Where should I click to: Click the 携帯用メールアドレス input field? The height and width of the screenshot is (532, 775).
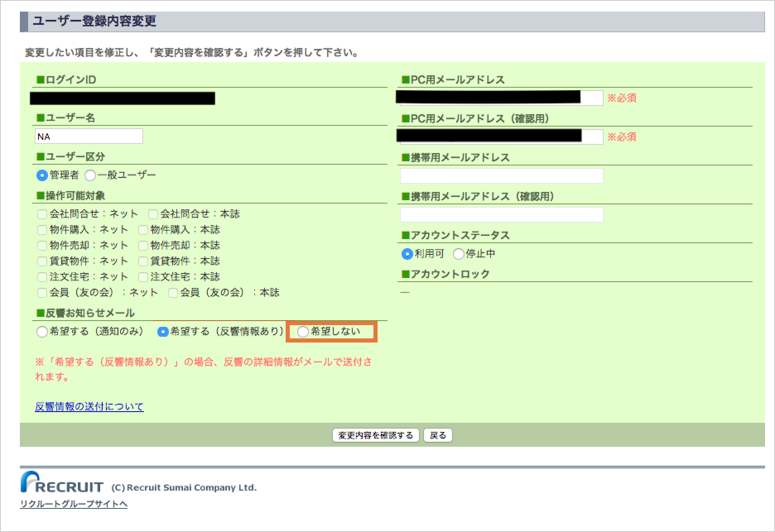point(501,176)
